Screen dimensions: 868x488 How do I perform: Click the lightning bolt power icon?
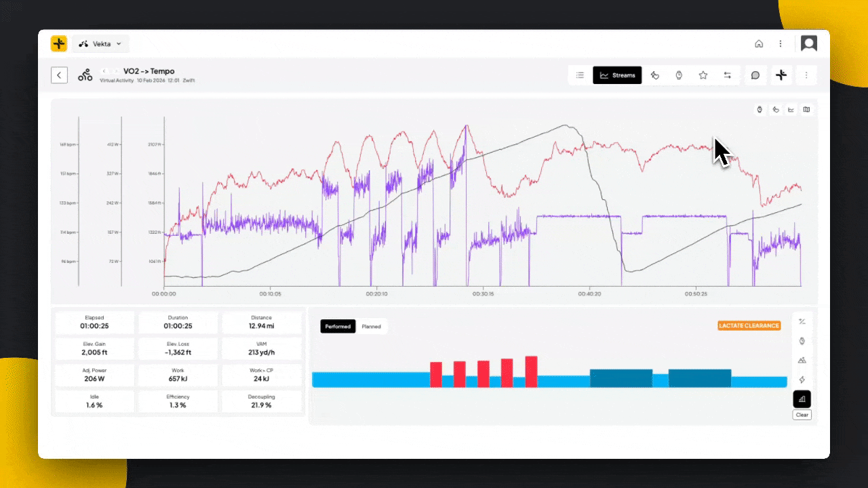pos(802,380)
